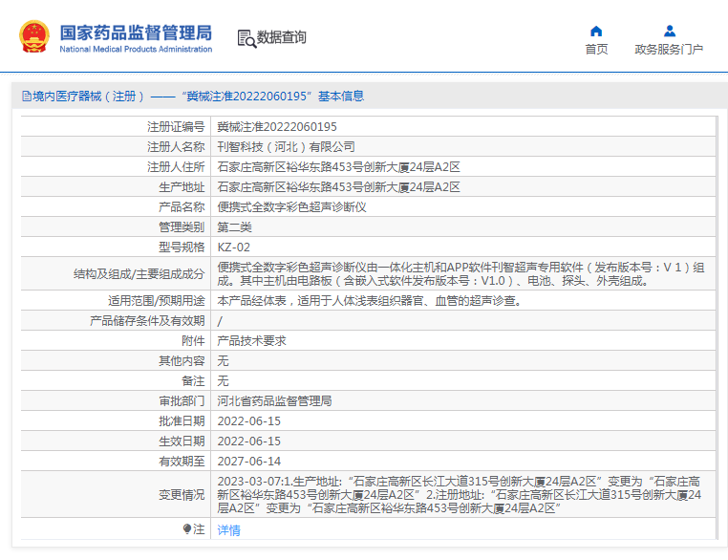Click the 产品技术要求 attachment cell
Viewport: 728px width, 560px height.
pos(252,341)
